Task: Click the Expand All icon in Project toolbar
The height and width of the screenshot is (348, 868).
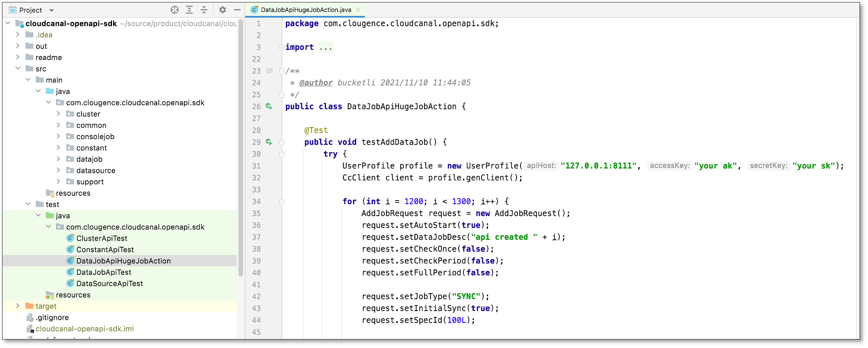Action: (189, 10)
